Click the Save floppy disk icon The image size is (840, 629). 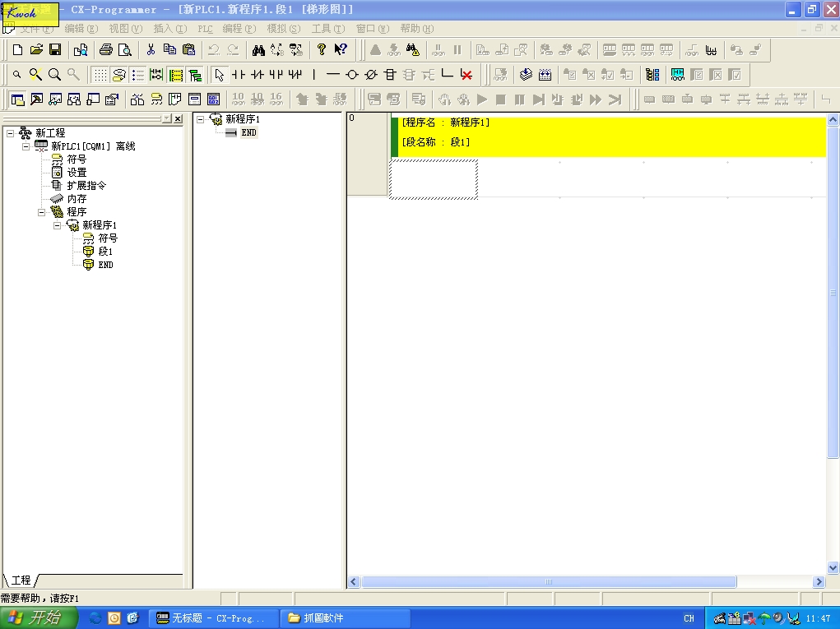tap(55, 49)
